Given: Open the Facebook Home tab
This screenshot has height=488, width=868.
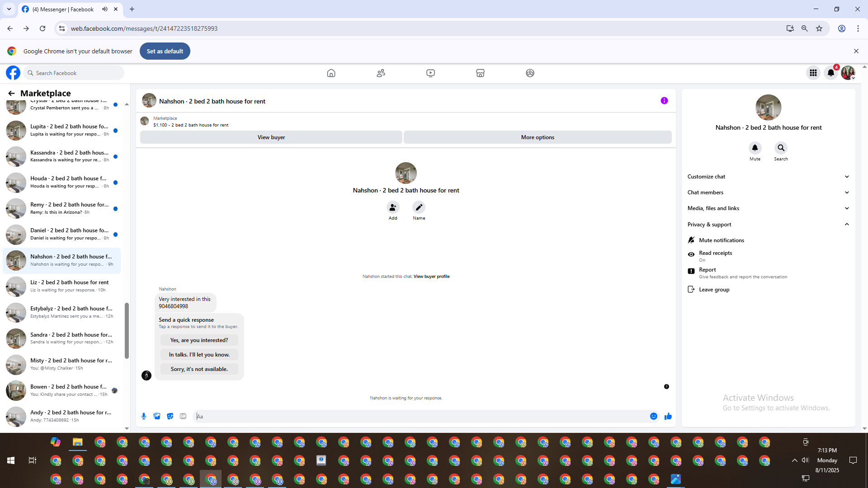Looking at the screenshot, I should coord(331,73).
